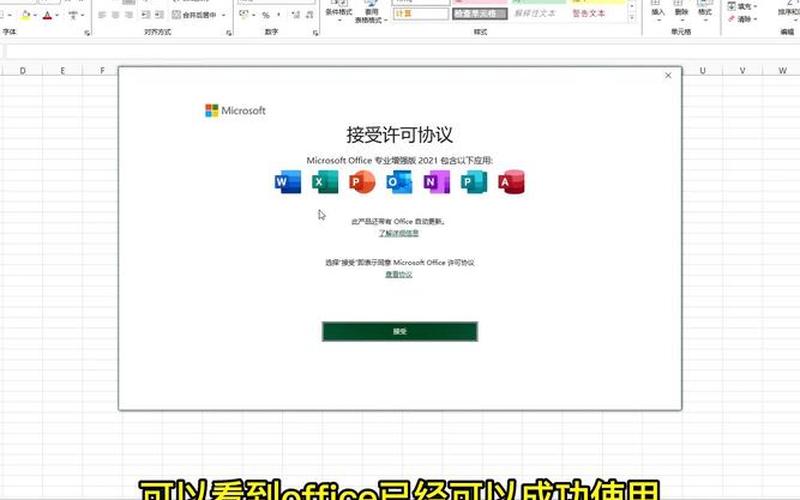
Task: Click the Publisher app icon in dialog
Action: coord(474,182)
